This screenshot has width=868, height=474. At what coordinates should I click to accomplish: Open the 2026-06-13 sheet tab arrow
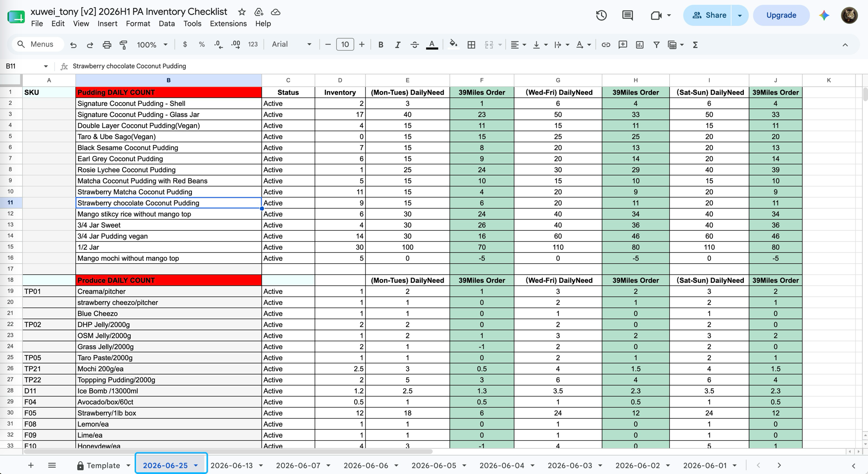pyautogui.click(x=261, y=465)
